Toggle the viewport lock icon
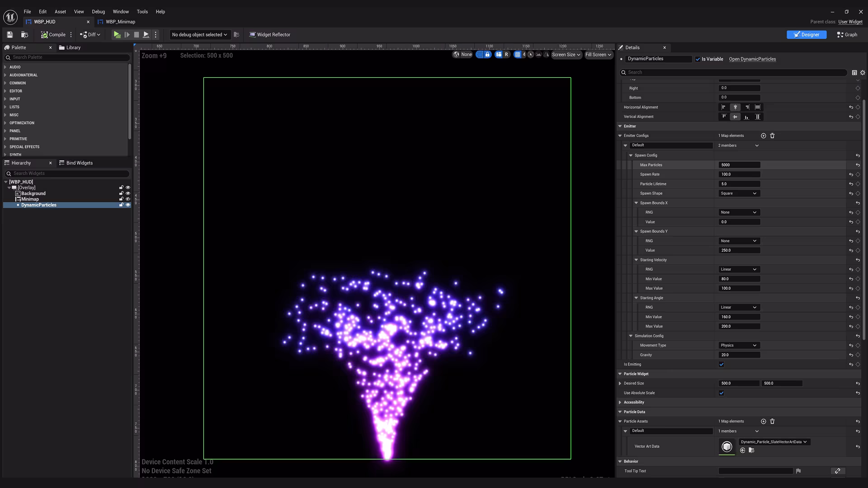868x488 pixels. [x=487, y=55]
